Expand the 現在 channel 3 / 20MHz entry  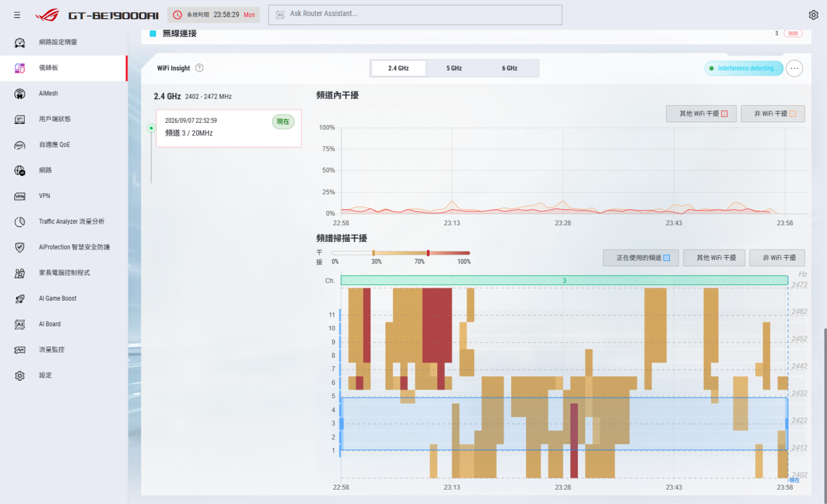click(x=229, y=128)
